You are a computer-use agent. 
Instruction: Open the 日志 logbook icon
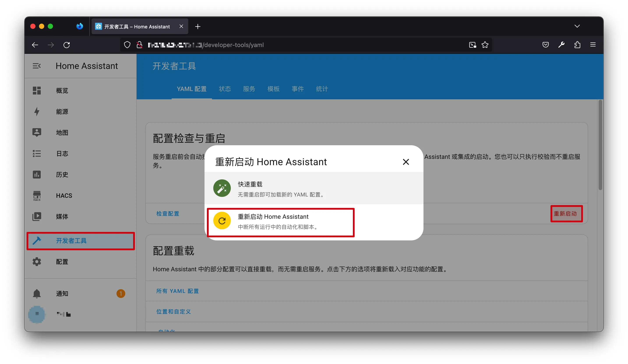click(37, 154)
